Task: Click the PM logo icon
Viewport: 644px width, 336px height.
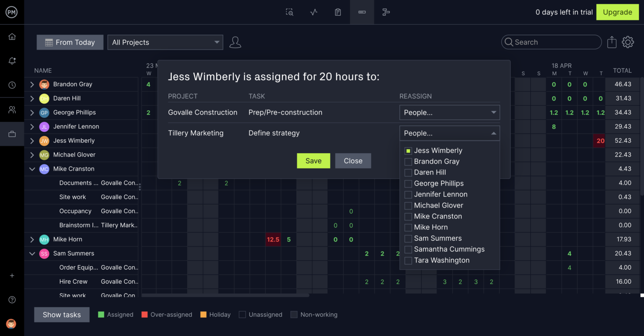Action: [x=11, y=12]
